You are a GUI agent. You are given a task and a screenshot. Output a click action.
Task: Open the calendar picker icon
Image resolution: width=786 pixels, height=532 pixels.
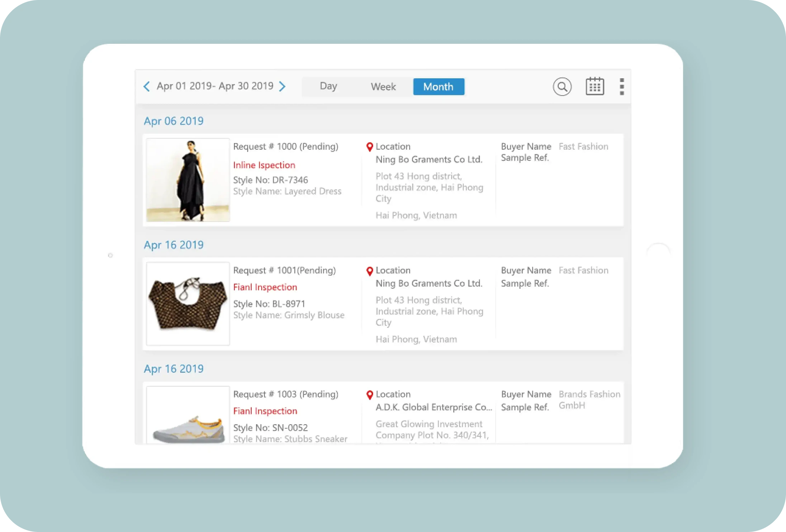pyautogui.click(x=595, y=86)
